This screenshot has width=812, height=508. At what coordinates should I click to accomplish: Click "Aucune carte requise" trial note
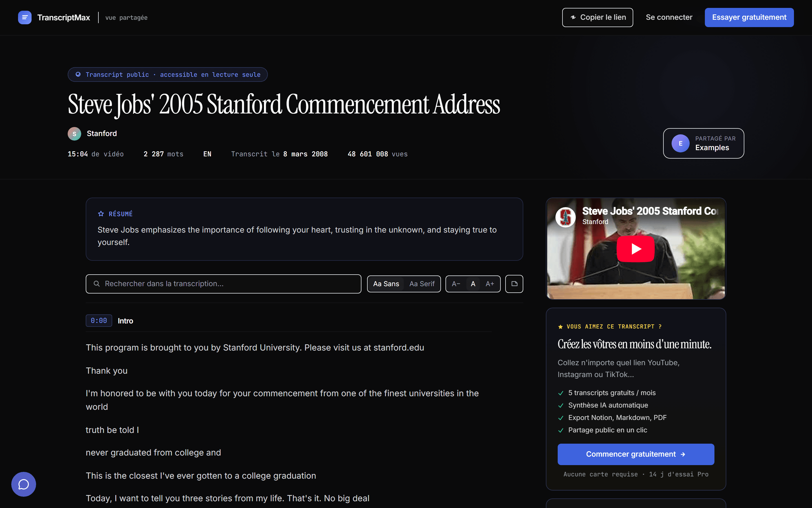(636, 474)
